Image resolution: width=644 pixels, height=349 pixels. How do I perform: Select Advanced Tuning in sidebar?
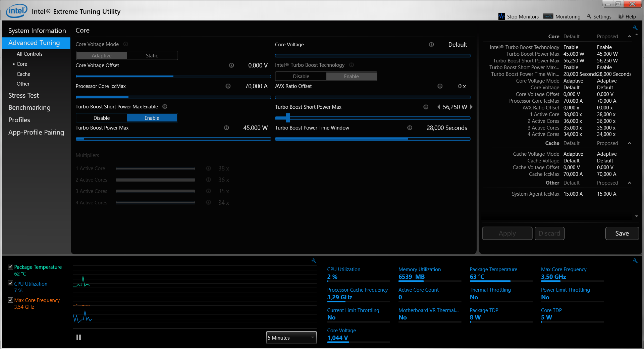(x=36, y=43)
